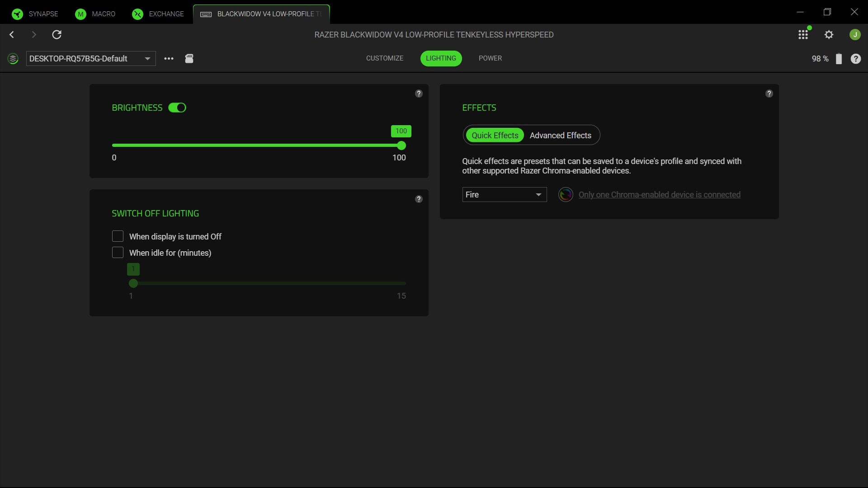Click the onboard memory storage icon
This screenshot has height=488, width=868.
[189, 58]
